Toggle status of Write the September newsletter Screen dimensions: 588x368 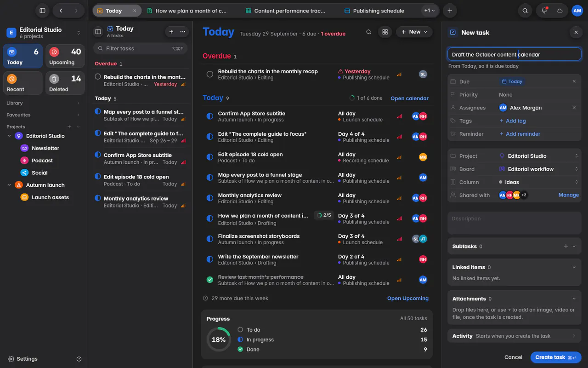pos(210,259)
